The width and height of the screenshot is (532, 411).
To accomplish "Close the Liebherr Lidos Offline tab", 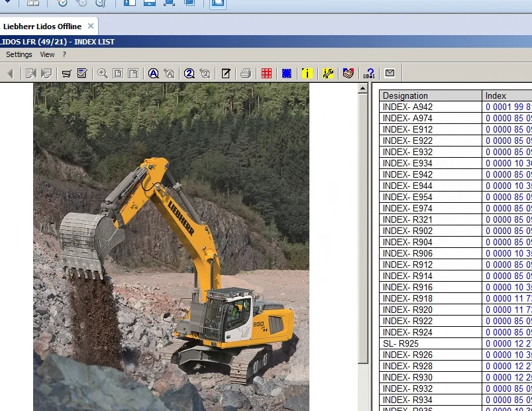I will pyautogui.click(x=91, y=26).
